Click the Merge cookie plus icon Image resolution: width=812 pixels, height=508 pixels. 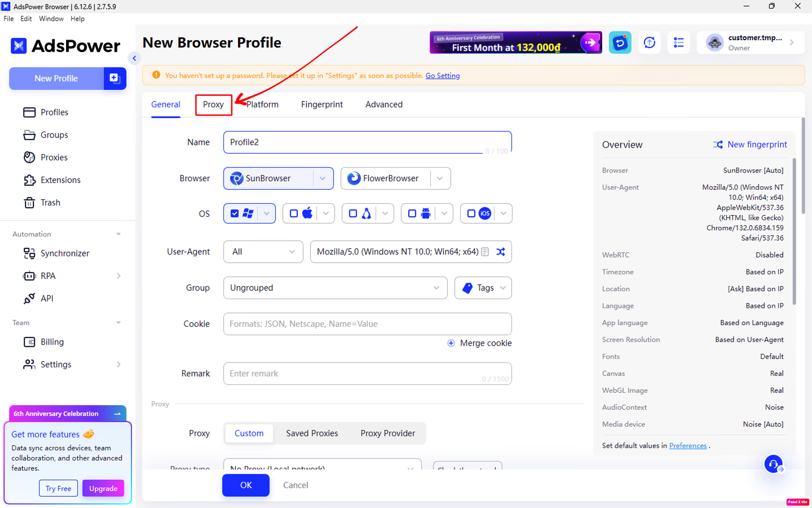coord(451,343)
